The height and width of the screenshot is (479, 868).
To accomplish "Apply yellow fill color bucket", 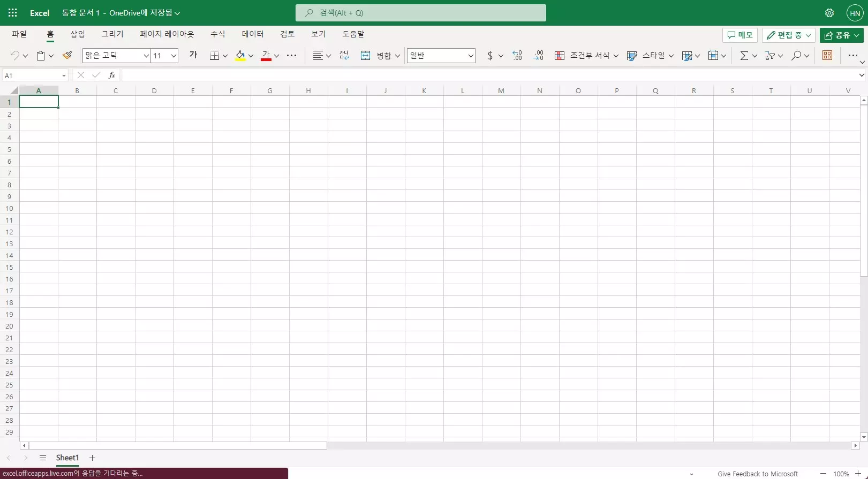I will point(240,55).
